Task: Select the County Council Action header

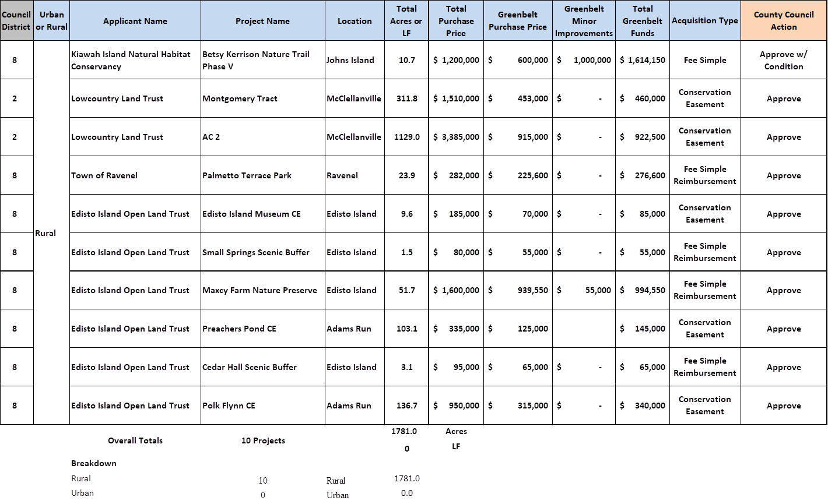Action: (x=783, y=21)
